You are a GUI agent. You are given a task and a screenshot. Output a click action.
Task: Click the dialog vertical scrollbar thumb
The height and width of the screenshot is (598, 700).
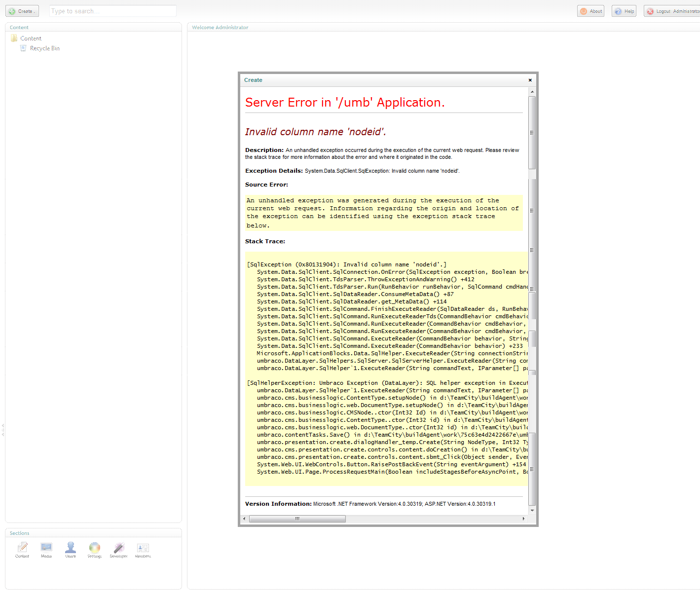532,132
